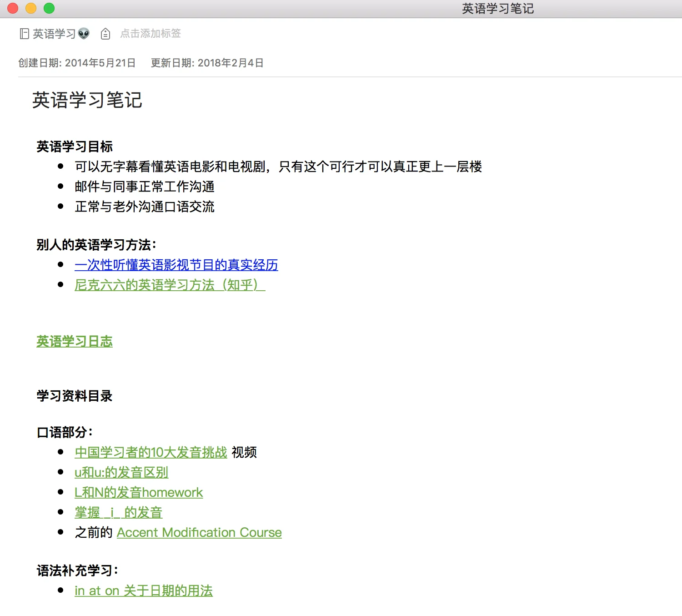The height and width of the screenshot is (616, 682).
Task: Click the 更新日期 2018年2月4日 field
Action: click(207, 63)
